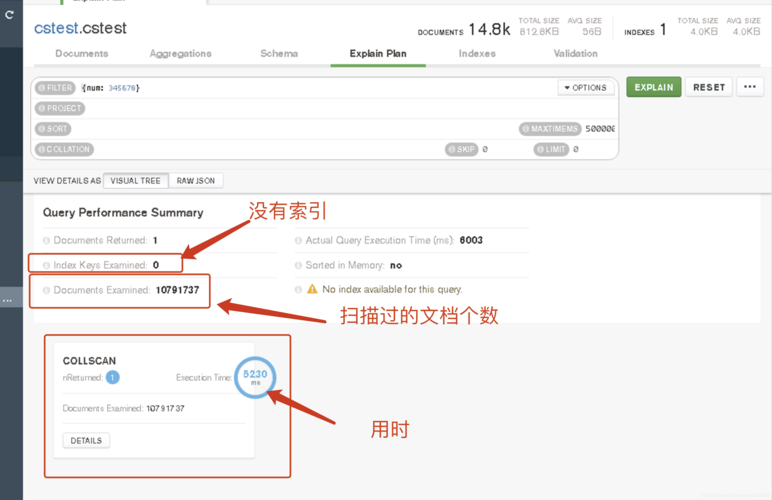The height and width of the screenshot is (500, 772).
Task: Click the MAXTIMEMS value field
Action: [600, 129]
